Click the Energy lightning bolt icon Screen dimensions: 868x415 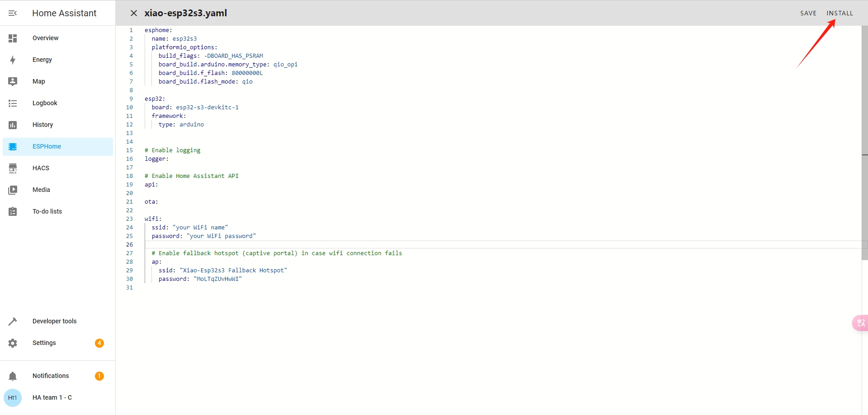pyautogui.click(x=13, y=60)
